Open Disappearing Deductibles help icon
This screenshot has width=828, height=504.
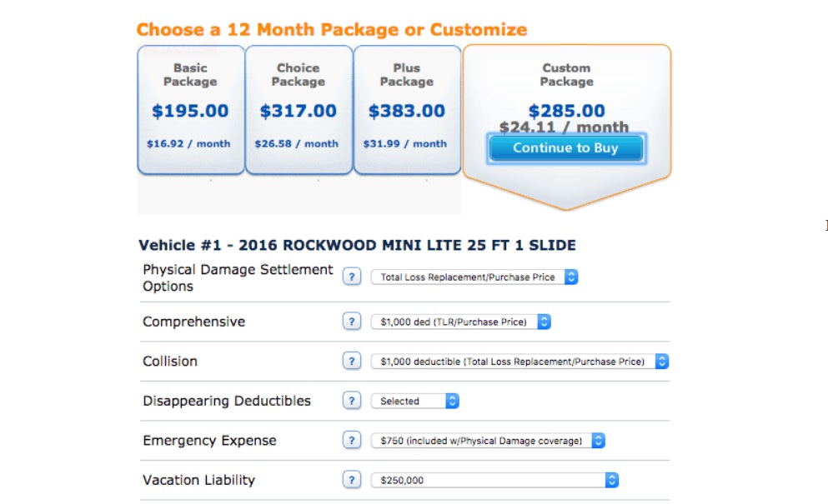coord(352,401)
